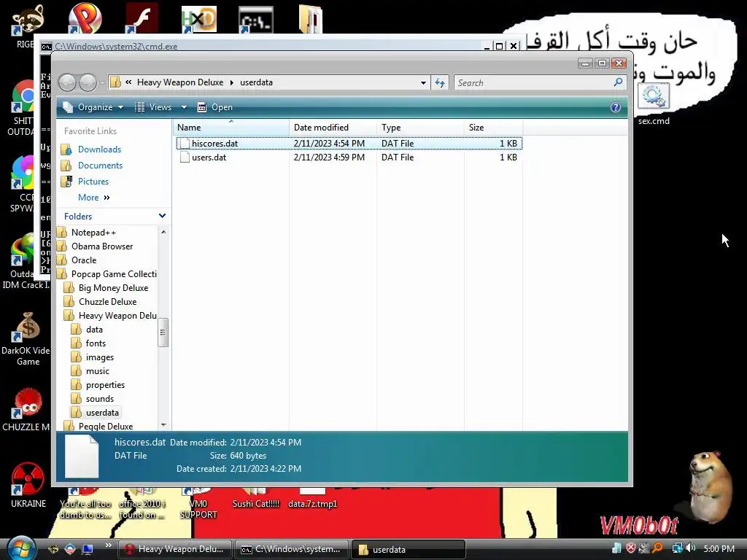Open the red P desktop shortcut icon
Screen dimensions: 747x560
[x=85, y=19]
